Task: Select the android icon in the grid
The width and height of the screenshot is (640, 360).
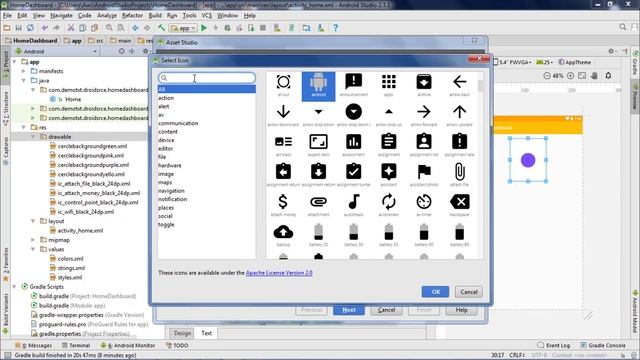Action: coord(318,86)
